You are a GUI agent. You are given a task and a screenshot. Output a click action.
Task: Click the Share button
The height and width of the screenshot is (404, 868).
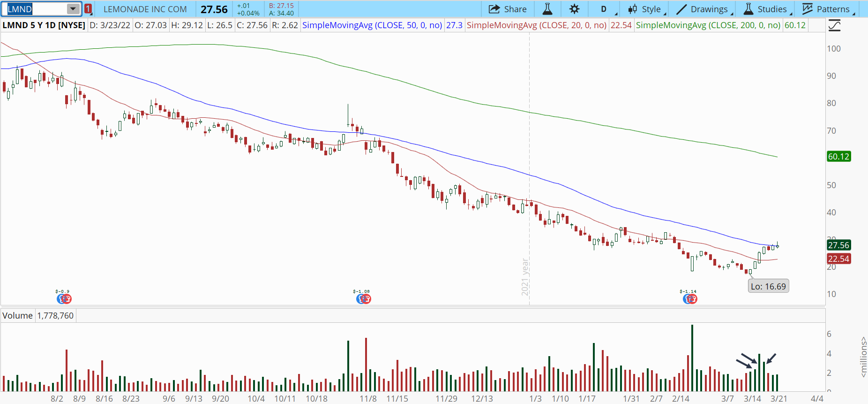(508, 9)
